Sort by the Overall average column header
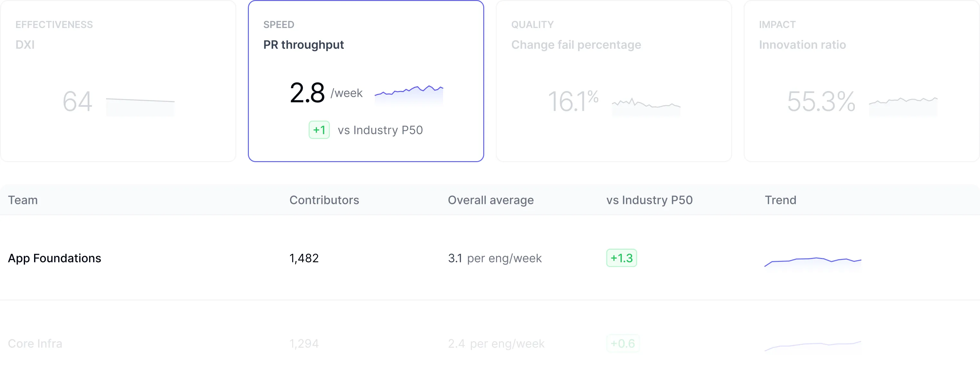 click(491, 200)
